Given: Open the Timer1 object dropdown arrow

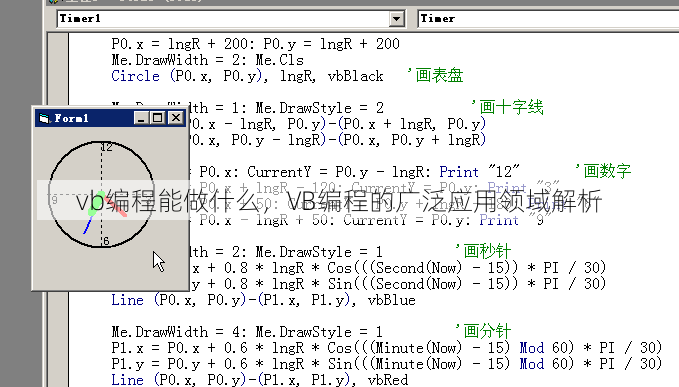Looking at the screenshot, I should point(396,19).
